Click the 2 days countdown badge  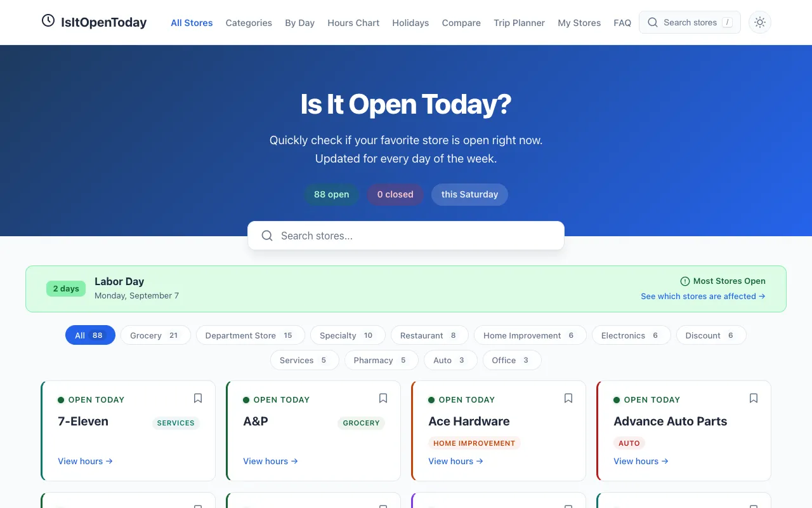pos(66,289)
